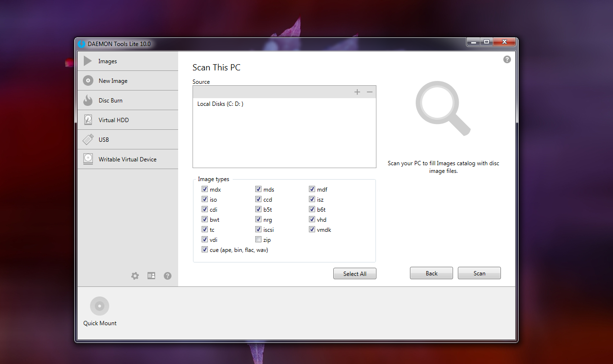Image resolution: width=613 pixels, height=364 pixels.
Task: Select the Virtual HDD drive icon
Action: [x=88, y=120]
